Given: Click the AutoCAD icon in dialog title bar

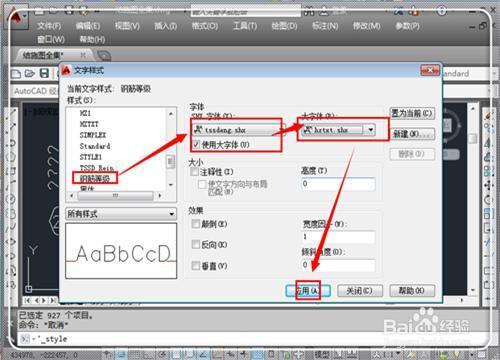Looking at the screenshot, I should point(66,70).
